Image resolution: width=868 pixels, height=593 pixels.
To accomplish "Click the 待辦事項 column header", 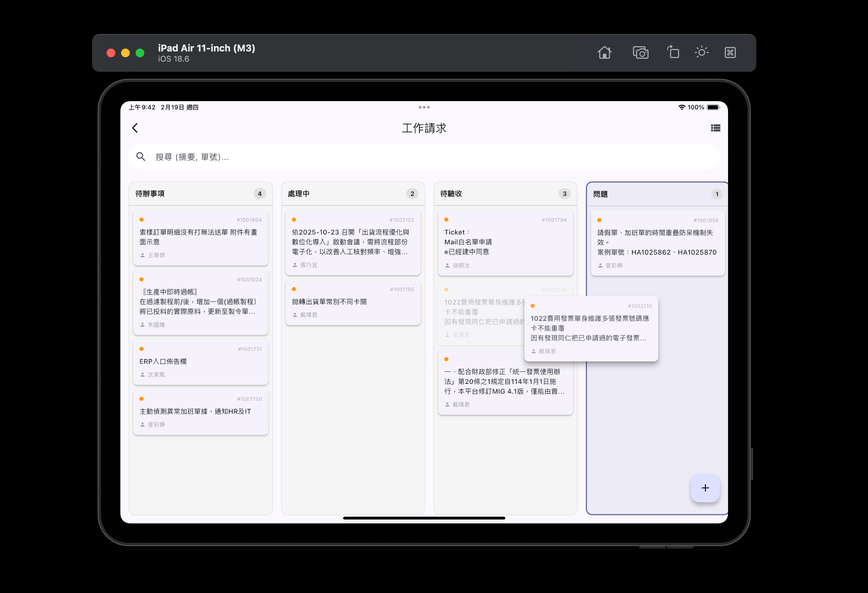I will (150, 194).
